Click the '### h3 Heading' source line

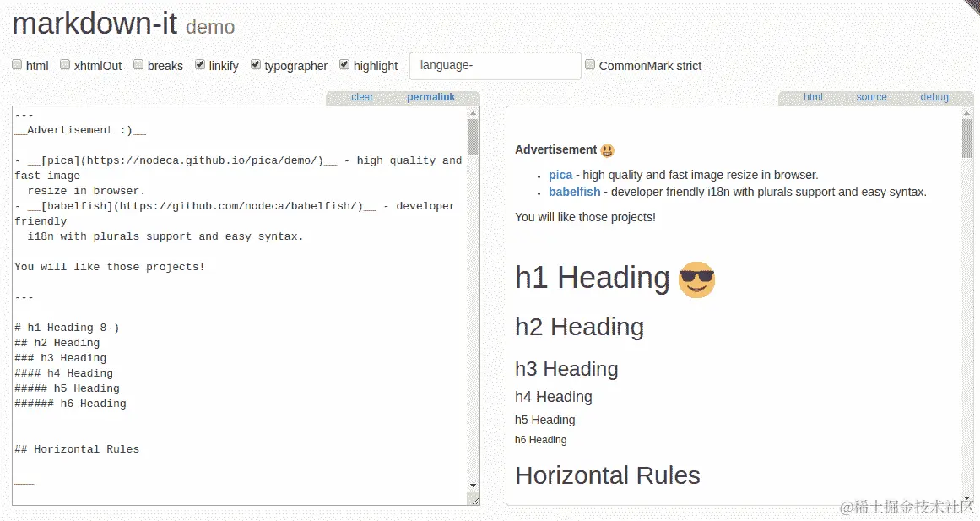click(61, 358)
